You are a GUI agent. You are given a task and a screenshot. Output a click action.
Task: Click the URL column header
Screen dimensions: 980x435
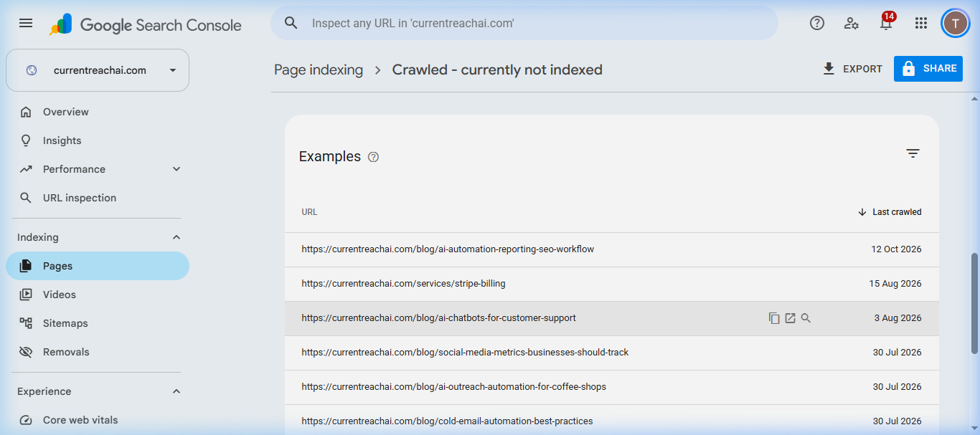pos(309,212)
